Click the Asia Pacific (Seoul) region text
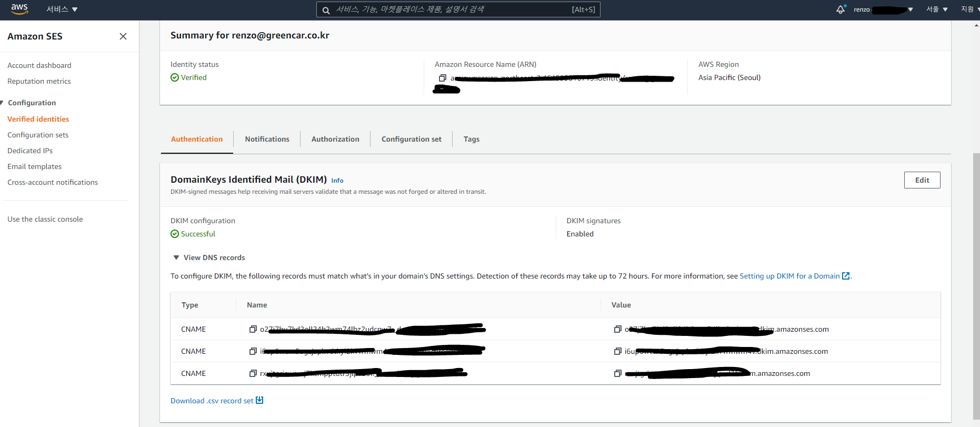Viewport: 980px width, 427px height. click(x=729, y=77)
